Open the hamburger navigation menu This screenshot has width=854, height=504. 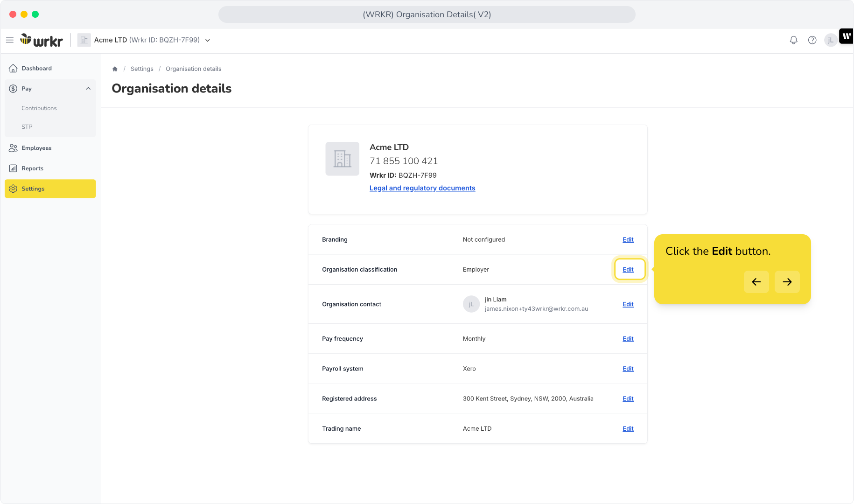click(x=9, y=40)
